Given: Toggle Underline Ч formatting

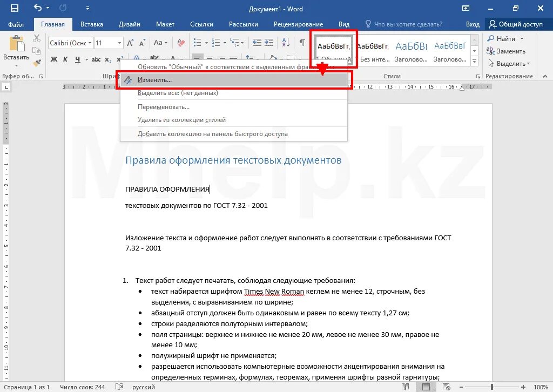Looking at the screenshot, I should (x=77, y=59).
